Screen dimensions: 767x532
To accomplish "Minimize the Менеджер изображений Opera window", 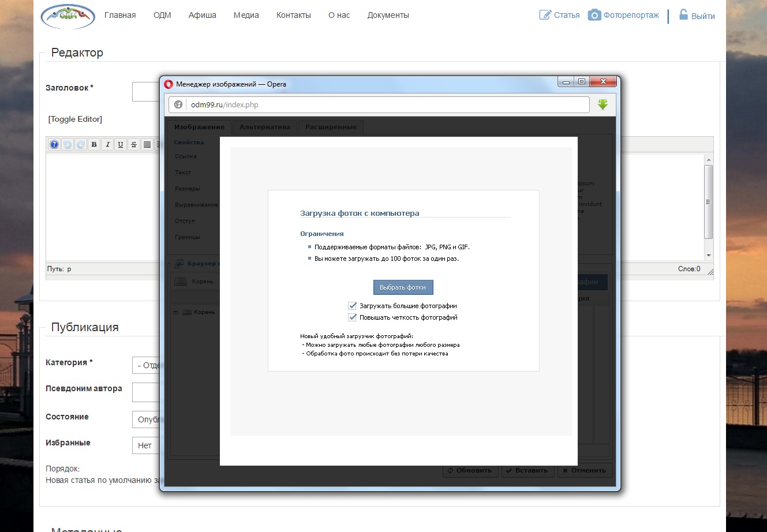I will tap(566, 82).
